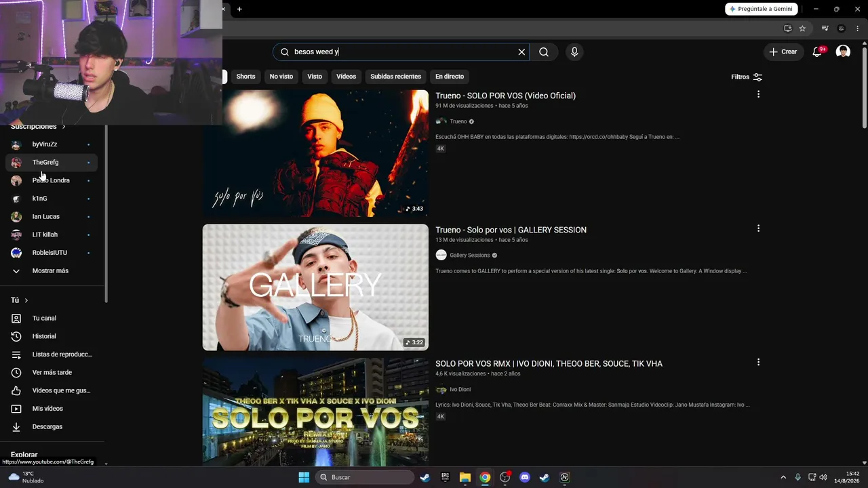The image size is (868, 488).
Task: Open the title Trueno - SOLO POR VOS (Video Oficial)
Action: (505, 96)
